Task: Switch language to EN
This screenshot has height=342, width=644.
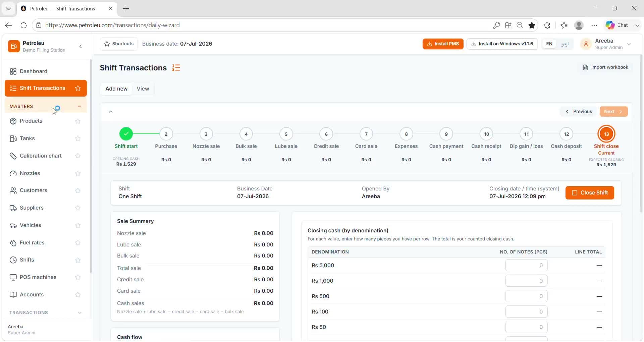Action: pyautogui.click(x=549, y=44)
